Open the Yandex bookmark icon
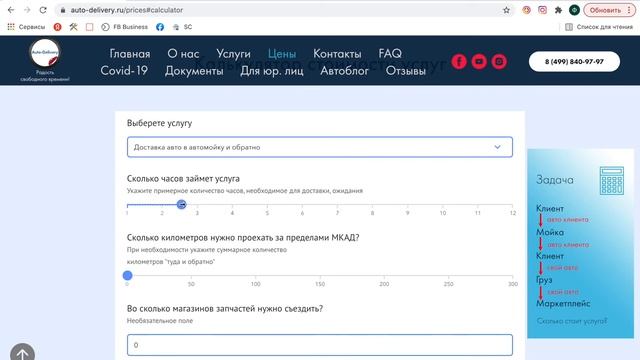The image size is (640, 360). click(58, 27)
